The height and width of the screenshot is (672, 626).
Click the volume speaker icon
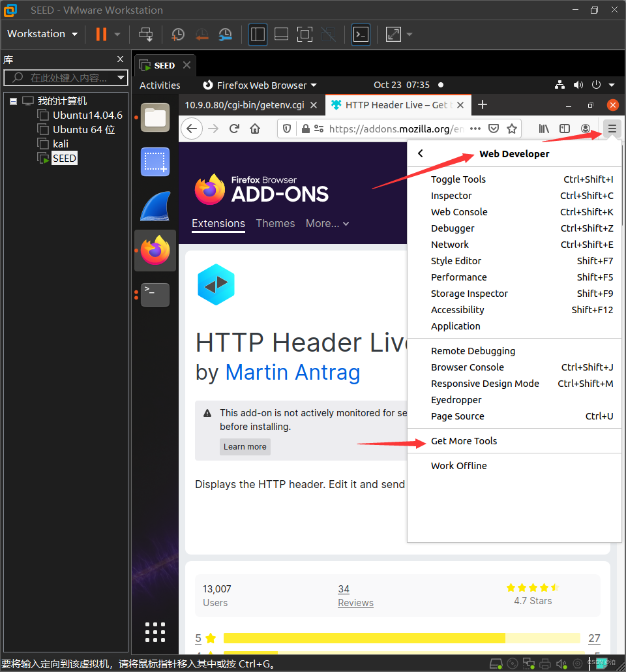coord(578,85)
